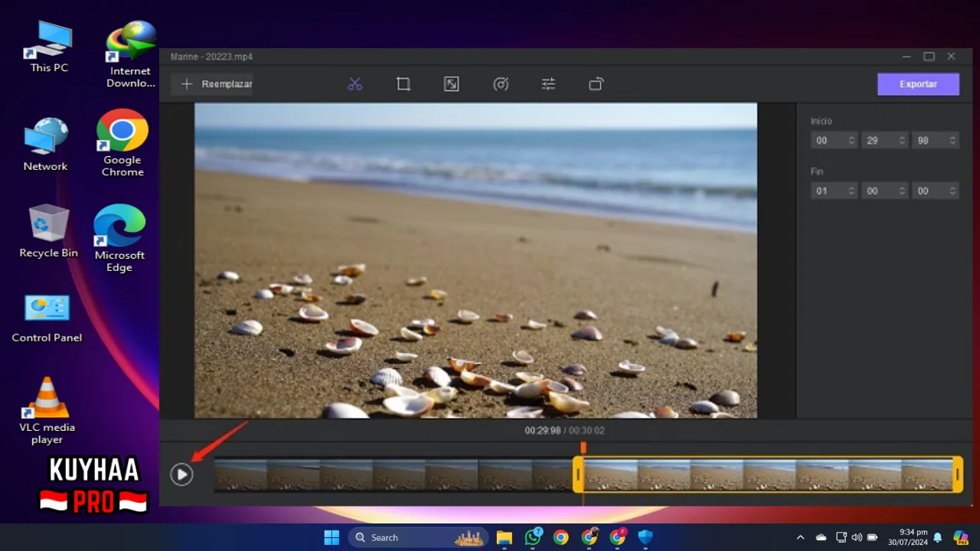
Task: Open File Explorer from the taskbar
Action: point(504,537)
